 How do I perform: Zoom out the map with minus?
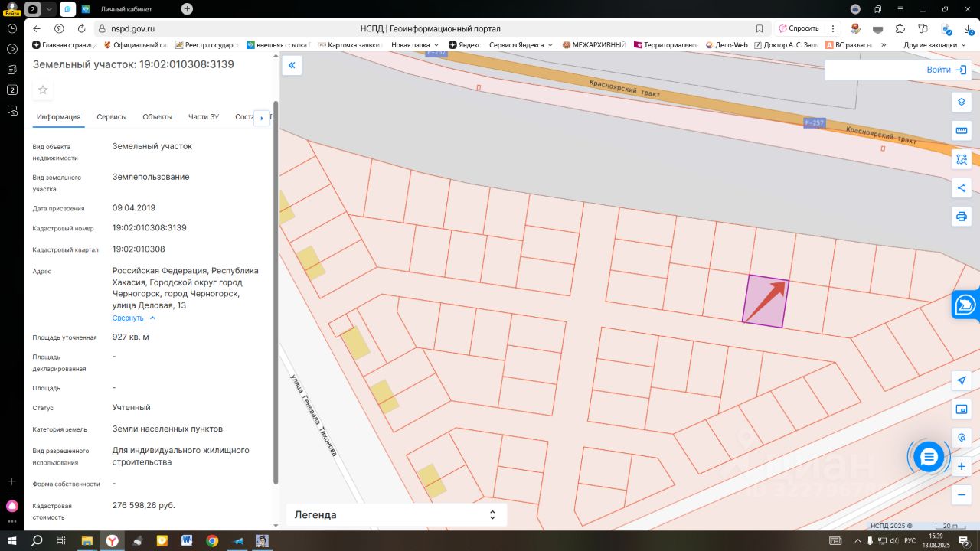[x=962, y=495]
